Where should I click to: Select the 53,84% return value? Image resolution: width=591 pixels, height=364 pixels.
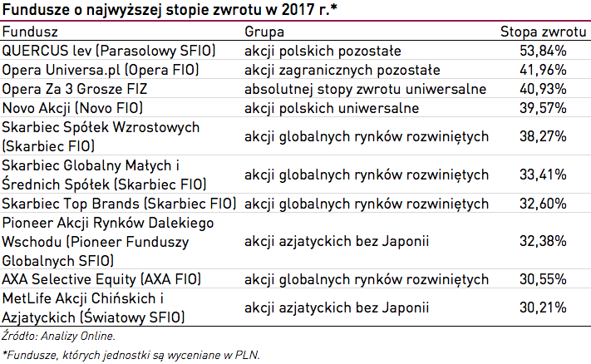(543, 51)
